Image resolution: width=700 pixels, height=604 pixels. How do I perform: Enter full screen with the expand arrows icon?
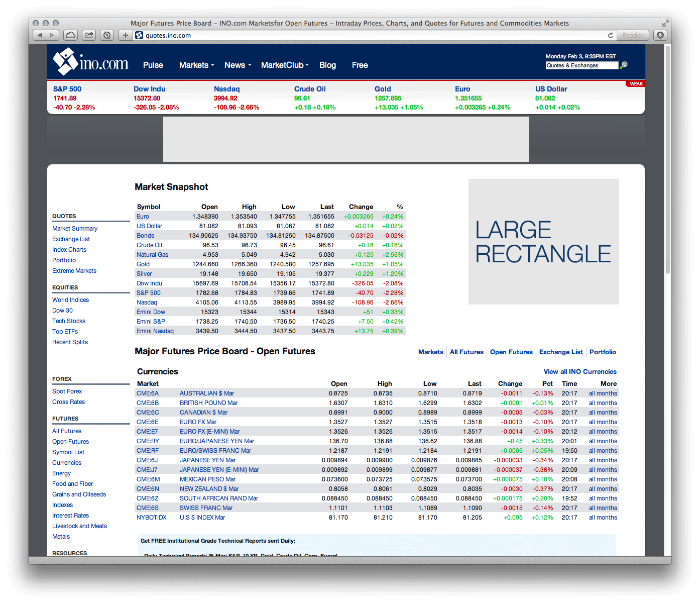(665, 23)
